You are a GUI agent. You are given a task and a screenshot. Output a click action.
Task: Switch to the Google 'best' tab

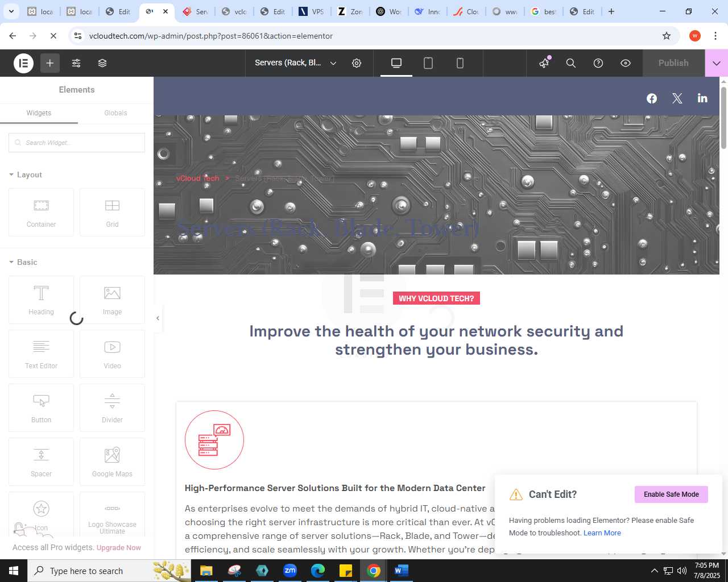pos(544,11)
